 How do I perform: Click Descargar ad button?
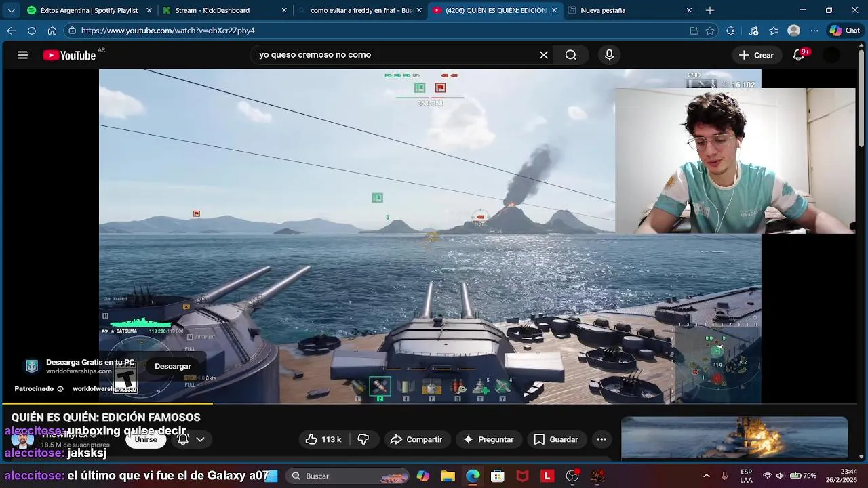click(172, 366)
